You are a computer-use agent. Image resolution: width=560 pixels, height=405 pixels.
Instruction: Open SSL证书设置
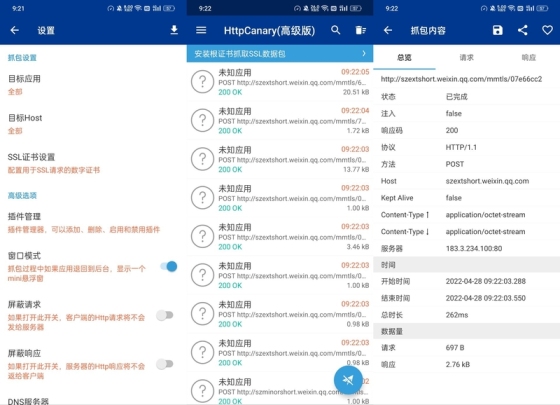[93, 163]
